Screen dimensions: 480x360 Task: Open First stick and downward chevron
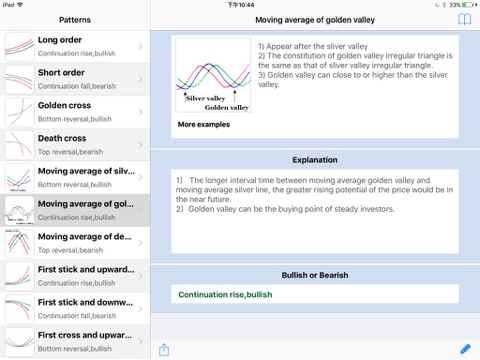141,309
